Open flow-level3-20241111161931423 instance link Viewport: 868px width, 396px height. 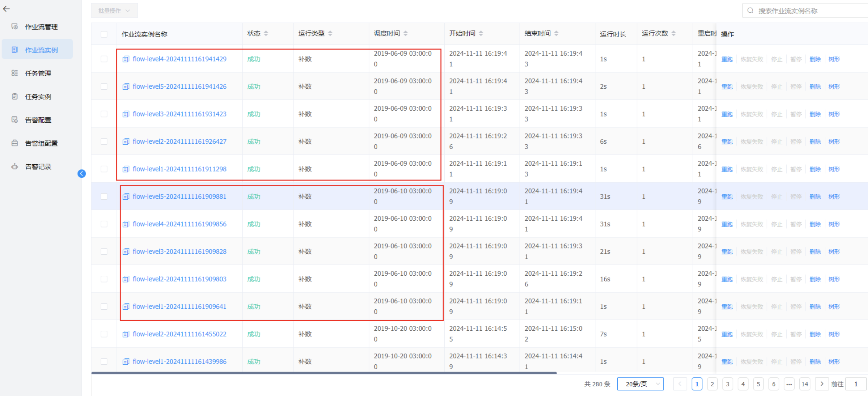coord(179,114)
